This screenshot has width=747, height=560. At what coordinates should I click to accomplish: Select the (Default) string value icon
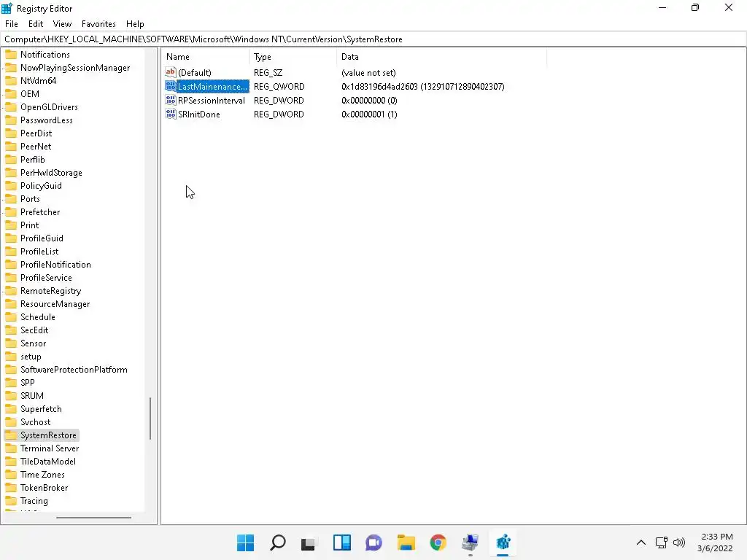click(x=171, y=72)
